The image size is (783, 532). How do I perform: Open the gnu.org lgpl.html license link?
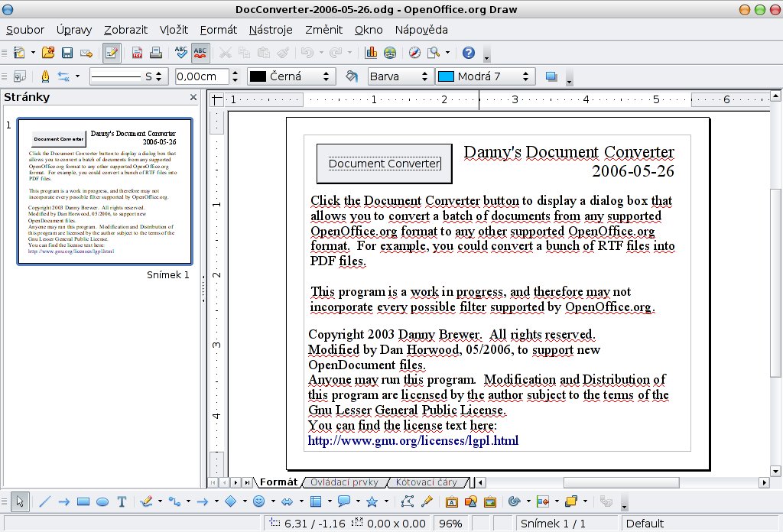[413, 441]
